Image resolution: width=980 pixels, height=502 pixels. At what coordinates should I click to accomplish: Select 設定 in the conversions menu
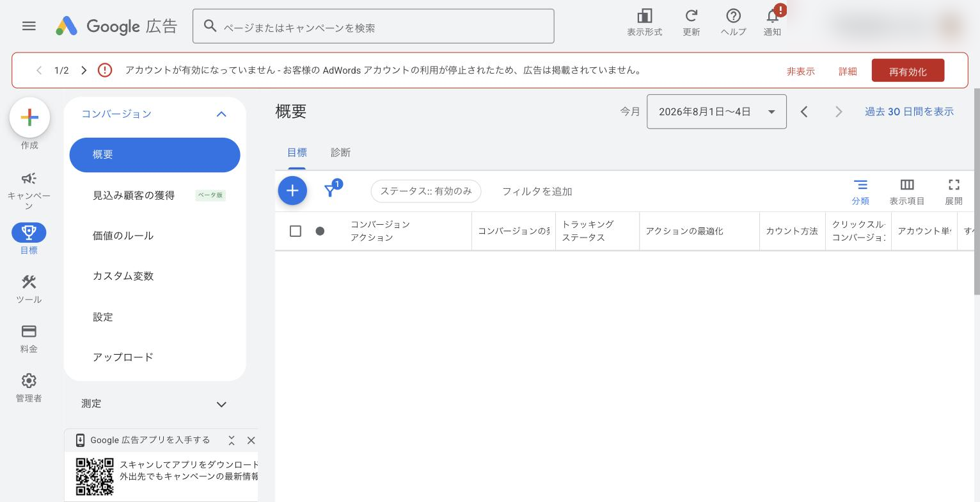102,317
